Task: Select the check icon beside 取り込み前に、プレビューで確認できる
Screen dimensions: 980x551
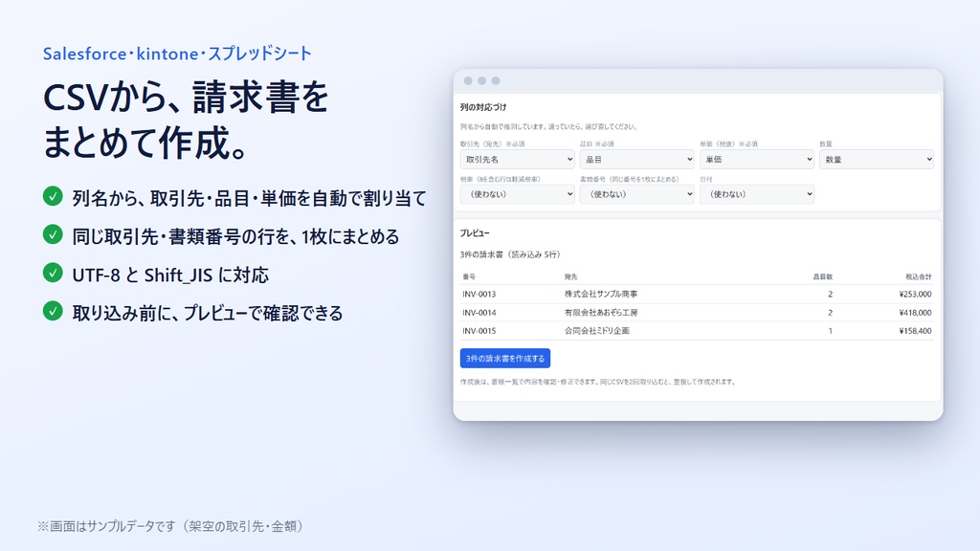Action: click(x=53, y=311)
